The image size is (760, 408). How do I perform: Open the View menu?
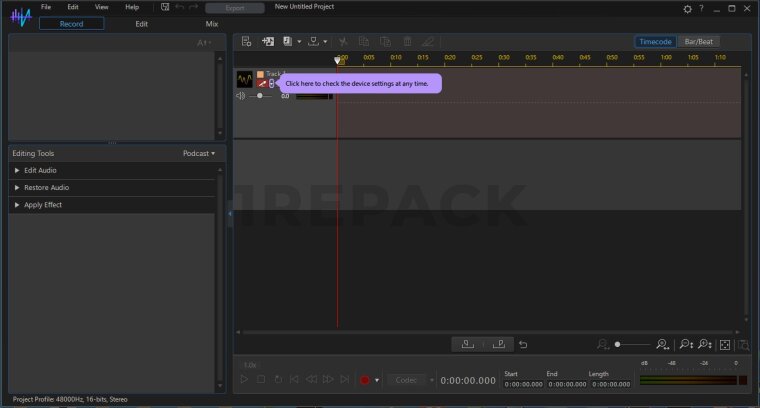(101, 7)
